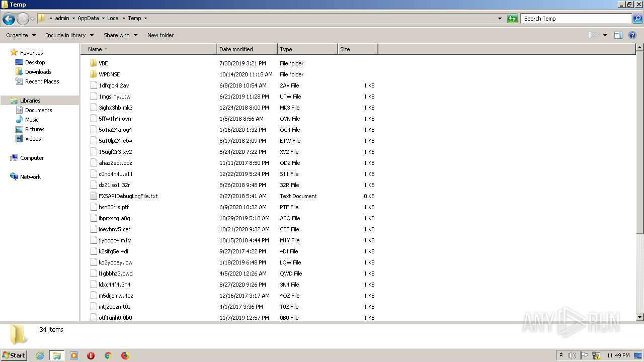Sort by the Type column header
The height and width of the screenshot is (362, 644).
307,49
